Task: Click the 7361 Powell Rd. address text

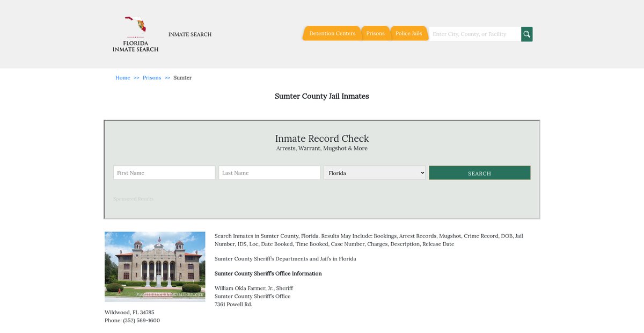Action: [233, 305]
